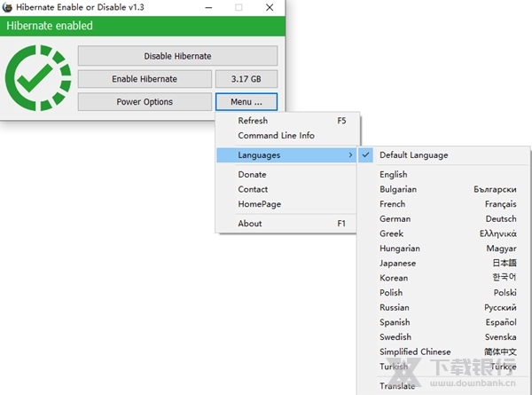Image resolution: width=532 pixels, height=395 pixels.
Task: Select Refresh from the menu
Action: pos(253,121)
